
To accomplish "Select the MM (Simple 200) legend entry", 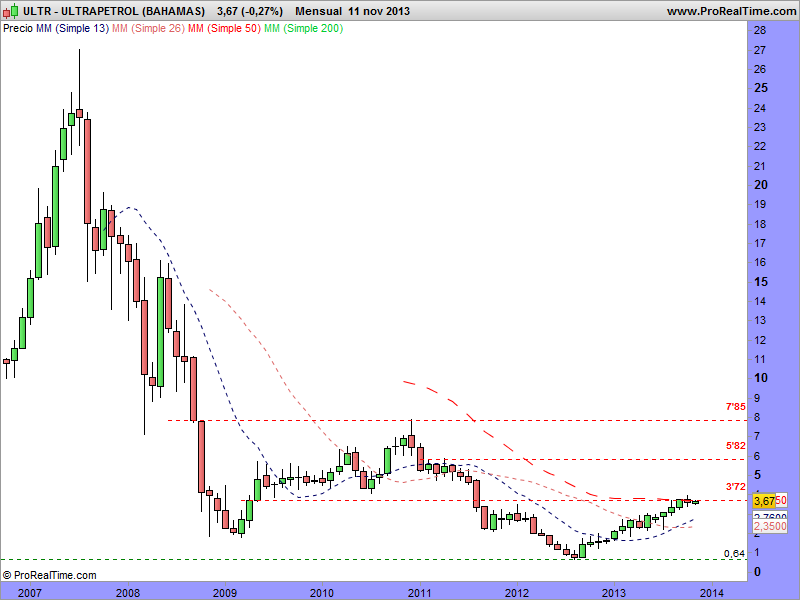I will click(x=303, y=29).
